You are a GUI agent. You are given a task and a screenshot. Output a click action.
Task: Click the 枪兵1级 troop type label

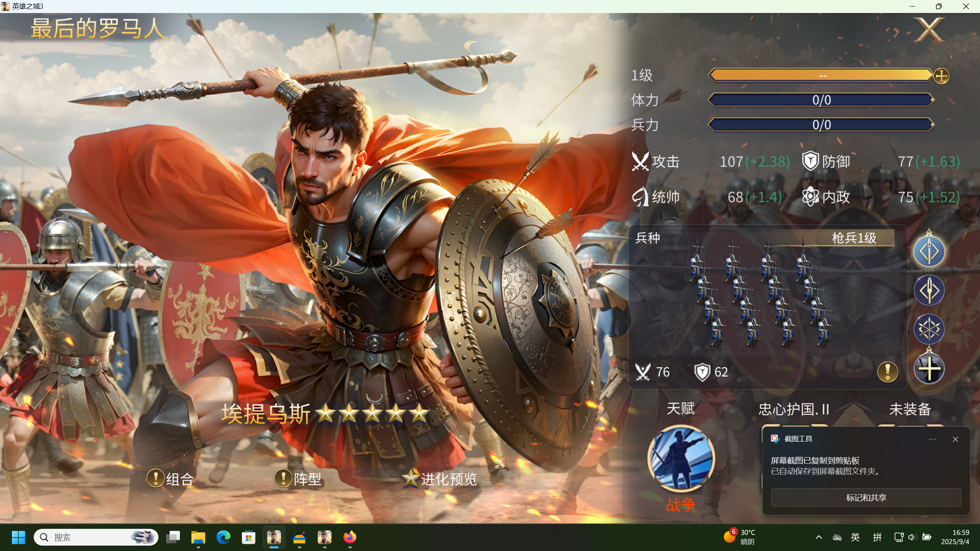pyautogui.click(x=854, y=238)
